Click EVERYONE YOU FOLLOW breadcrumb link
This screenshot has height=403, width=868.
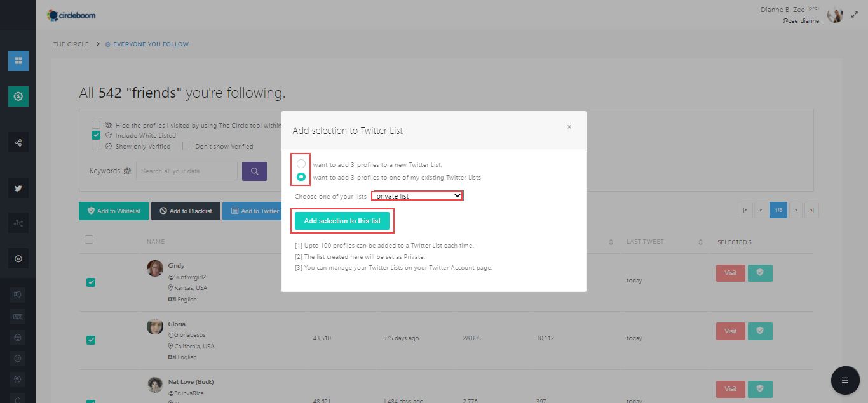151,44
